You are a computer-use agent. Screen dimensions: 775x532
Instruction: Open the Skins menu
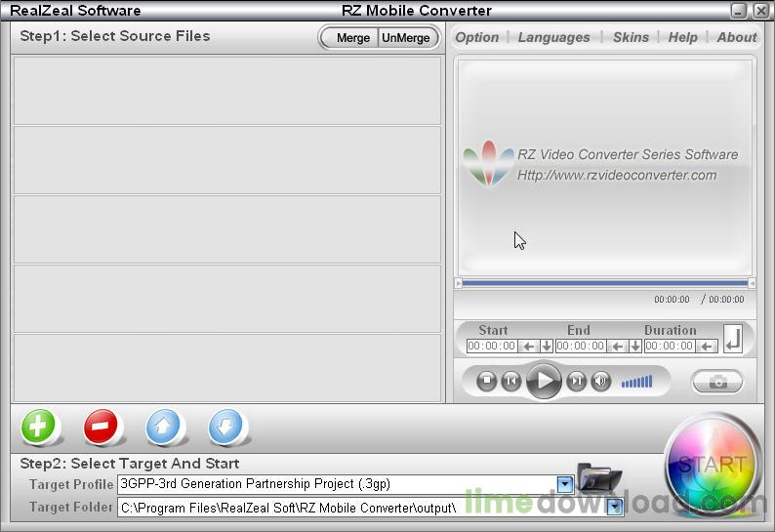click(x=631, y=37)
